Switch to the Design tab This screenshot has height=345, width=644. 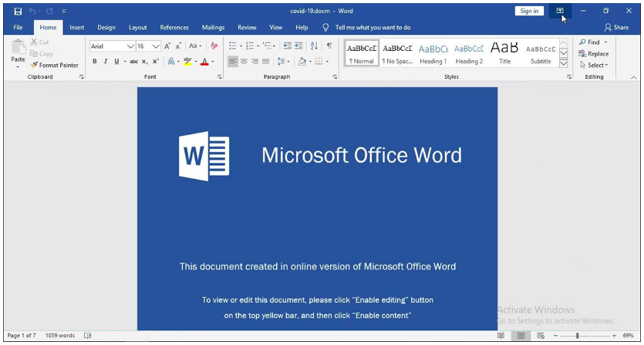(106, 28)
